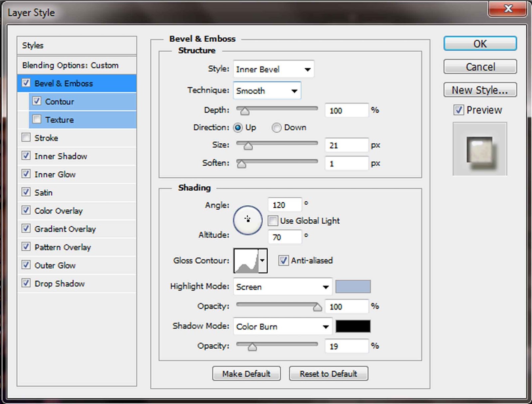Click the New Style... button

coord(480,90)
